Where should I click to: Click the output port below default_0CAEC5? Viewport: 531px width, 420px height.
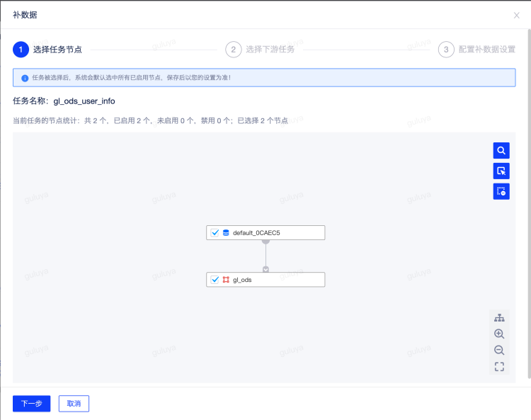point(265,242)
